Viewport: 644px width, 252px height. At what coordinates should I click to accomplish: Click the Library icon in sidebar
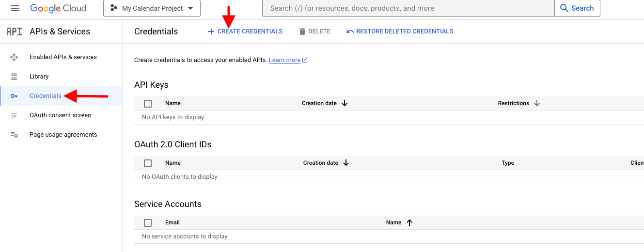coord(14,77)
